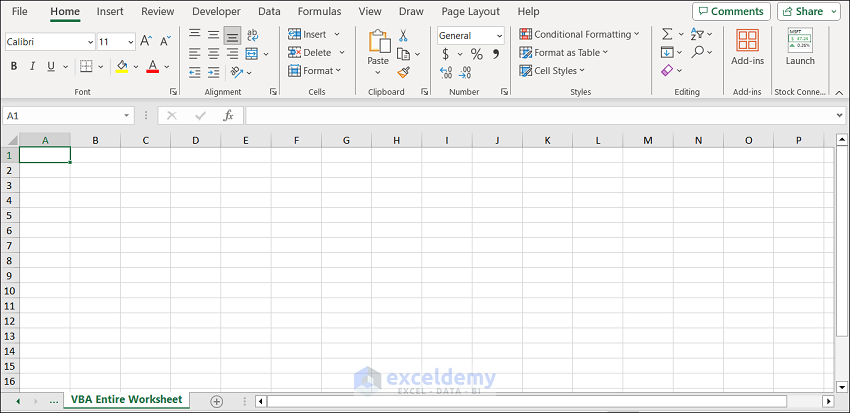Apply Underline formatting
850x413 pixels.
[x=51, y=66]
